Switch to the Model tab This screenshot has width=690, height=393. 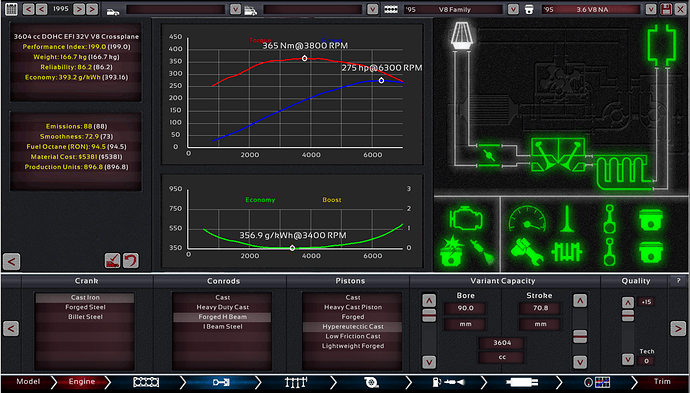(28, 382)
